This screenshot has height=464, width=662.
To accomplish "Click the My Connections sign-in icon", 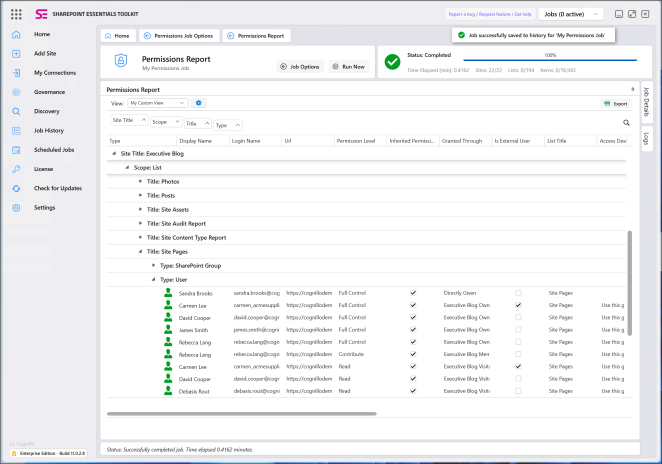I will [16, 73].
